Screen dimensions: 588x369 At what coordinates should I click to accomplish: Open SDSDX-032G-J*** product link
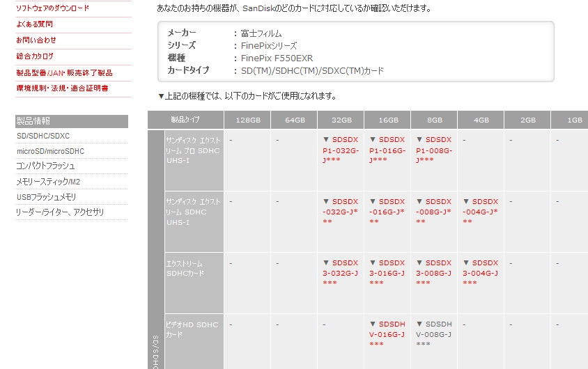click(x=341, y=212)
